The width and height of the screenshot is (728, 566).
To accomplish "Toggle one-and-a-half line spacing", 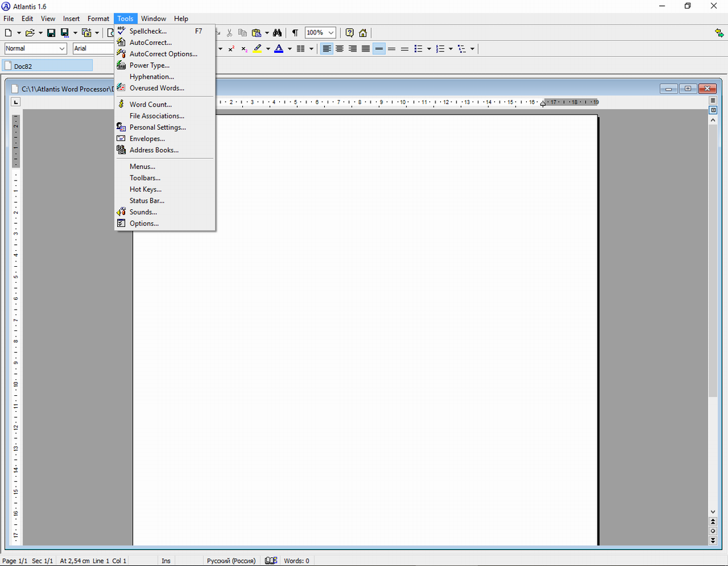I will [x=392, y=49].
